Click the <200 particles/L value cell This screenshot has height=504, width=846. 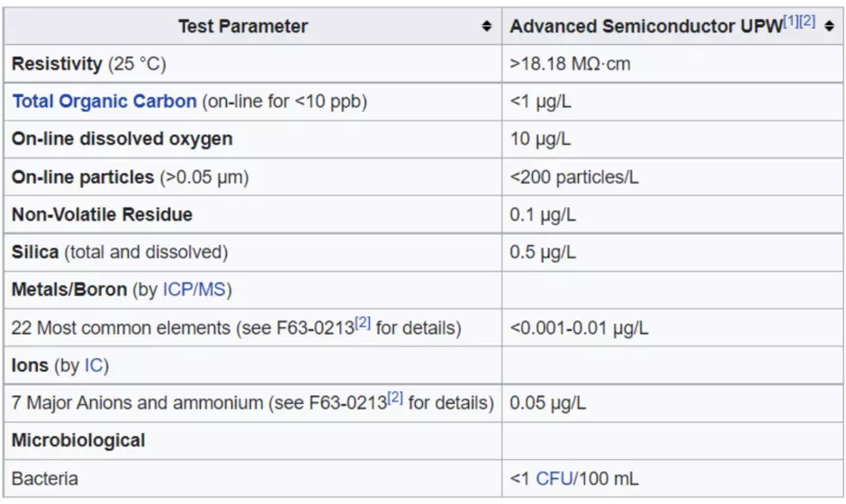(x=574, y=177)
